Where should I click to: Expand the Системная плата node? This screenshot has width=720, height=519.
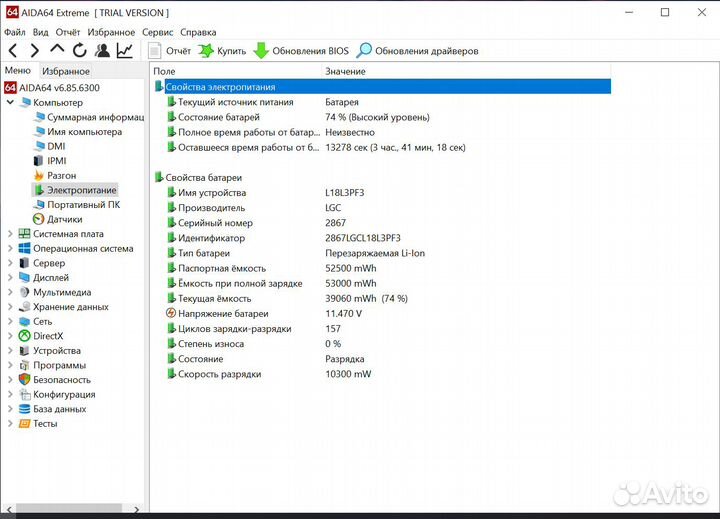point(10,234)
